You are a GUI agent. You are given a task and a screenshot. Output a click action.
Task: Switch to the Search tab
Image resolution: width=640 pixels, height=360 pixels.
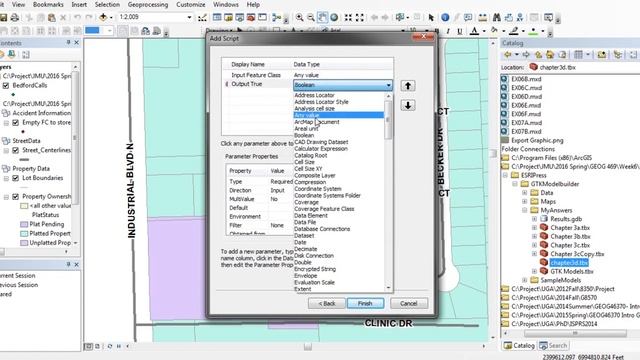(553, 346)
